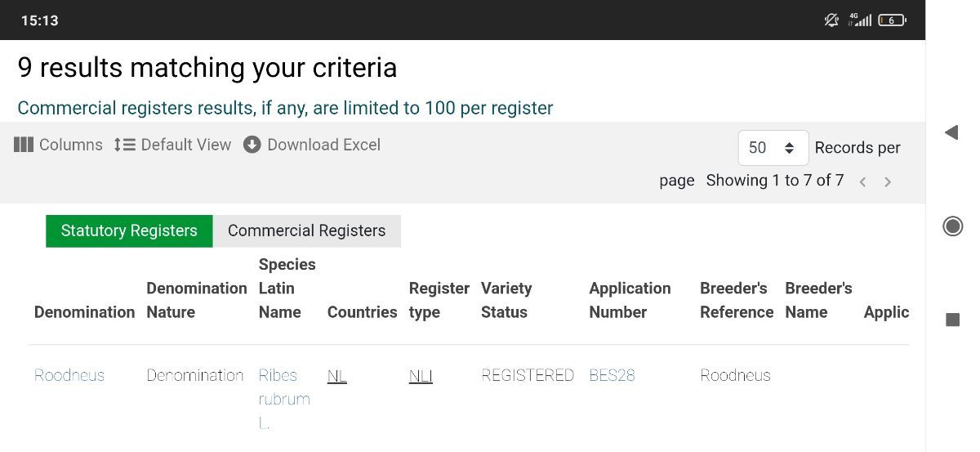Click the Default View sort icon
The width and height of the screenshot is (980, 452).
(x=124, y=145)
